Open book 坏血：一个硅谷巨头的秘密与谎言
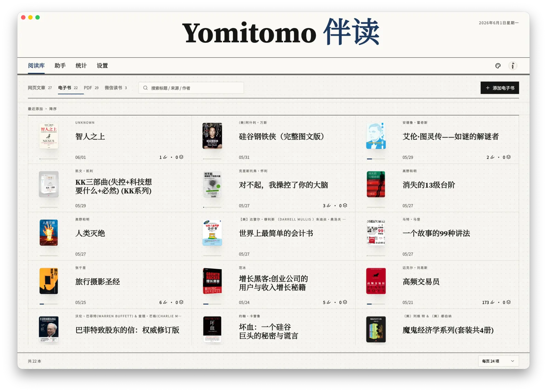The image size is (547, 392). (x=268, y=331)
